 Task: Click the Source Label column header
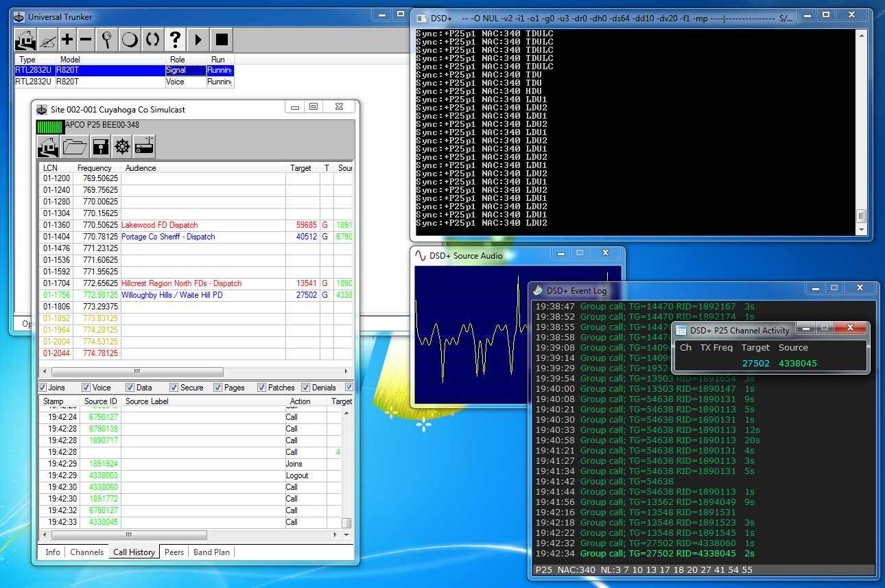(204, 401)
